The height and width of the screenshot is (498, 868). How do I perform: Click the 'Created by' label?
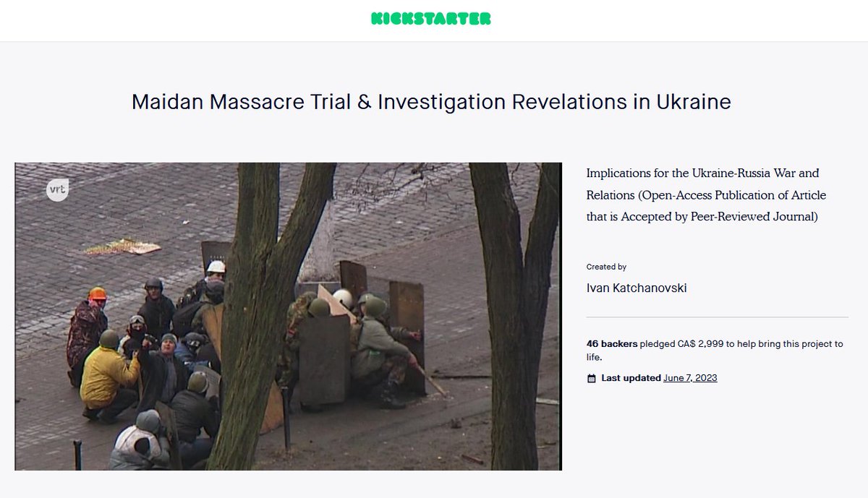point(606,267)
